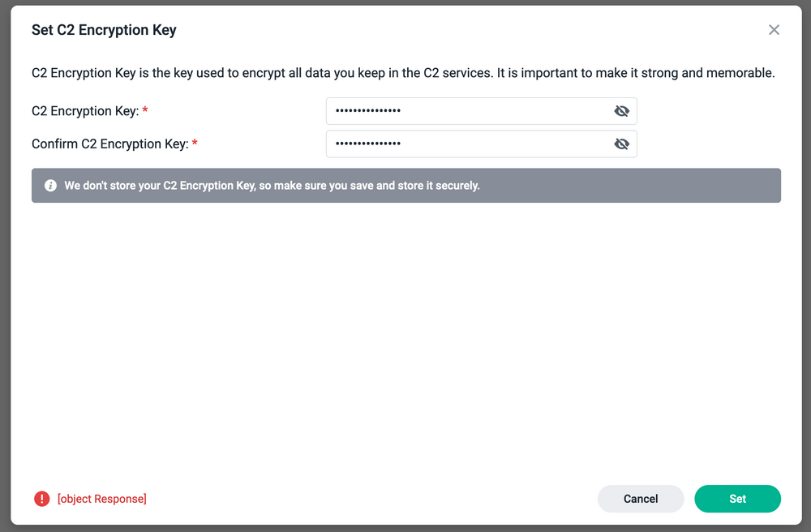Focus the C2 Encryption Key input field

tap(481, 111)
